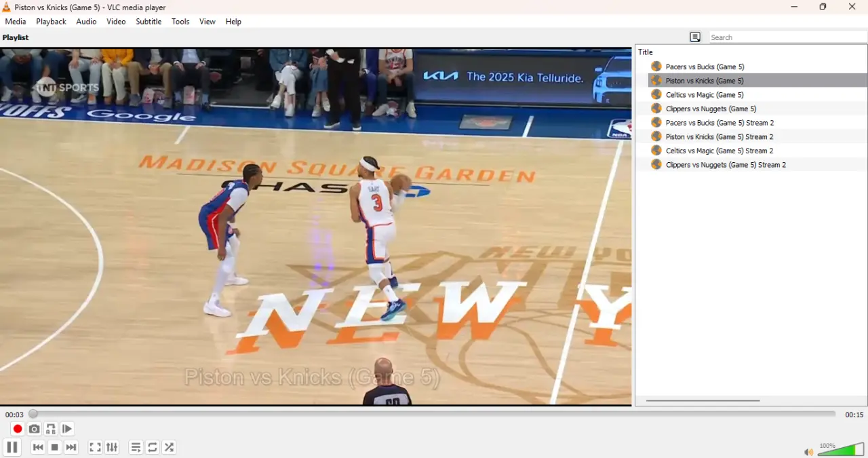The width and height of the screenshot is (868, 458).
Task: Open the Playback menu
Action: [x=51, y=22]
